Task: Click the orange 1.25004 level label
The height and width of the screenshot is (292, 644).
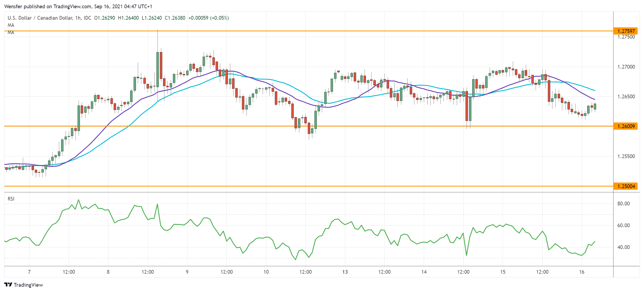Action: tap(626, 186)
